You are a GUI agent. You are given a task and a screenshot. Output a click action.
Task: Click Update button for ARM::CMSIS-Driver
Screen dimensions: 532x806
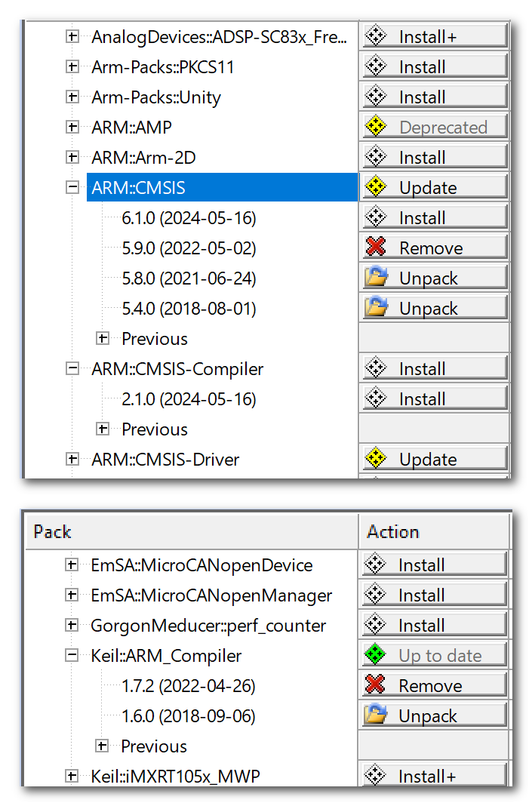pyautogui.click(x=435, y=459)
